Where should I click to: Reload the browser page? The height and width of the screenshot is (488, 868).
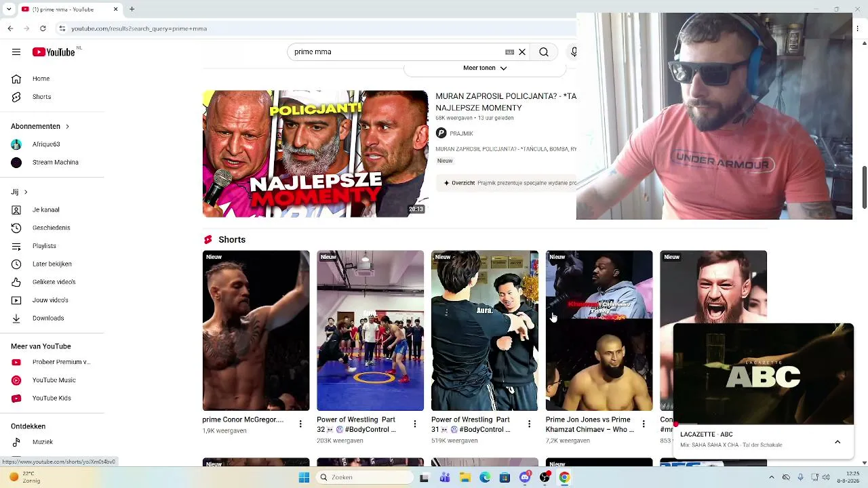tap(43, 28)
